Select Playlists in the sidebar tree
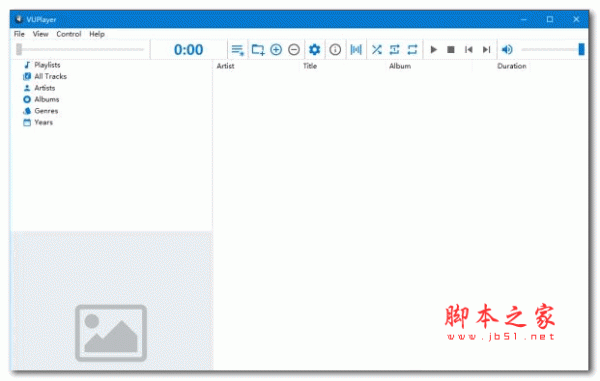Viewport: 600px width, 381px height. pos(47,65)
